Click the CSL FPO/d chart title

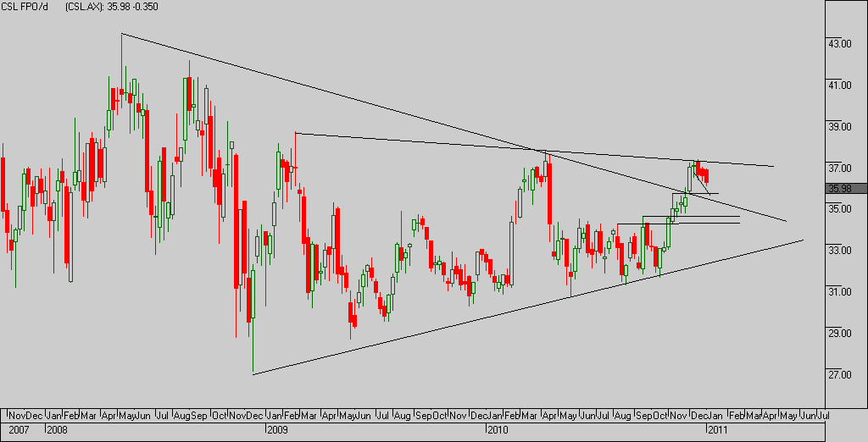25,7
